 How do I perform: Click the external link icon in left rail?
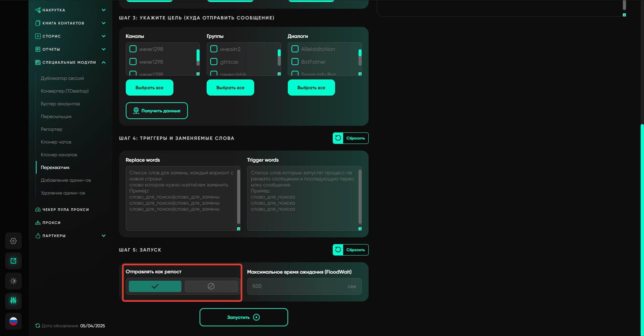[x=13, y=261]
